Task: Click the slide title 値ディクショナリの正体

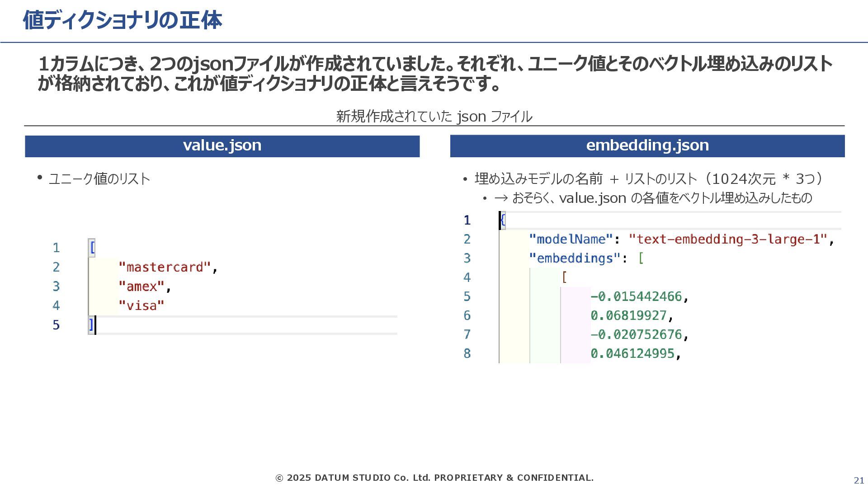Action: tap(122, 20)
